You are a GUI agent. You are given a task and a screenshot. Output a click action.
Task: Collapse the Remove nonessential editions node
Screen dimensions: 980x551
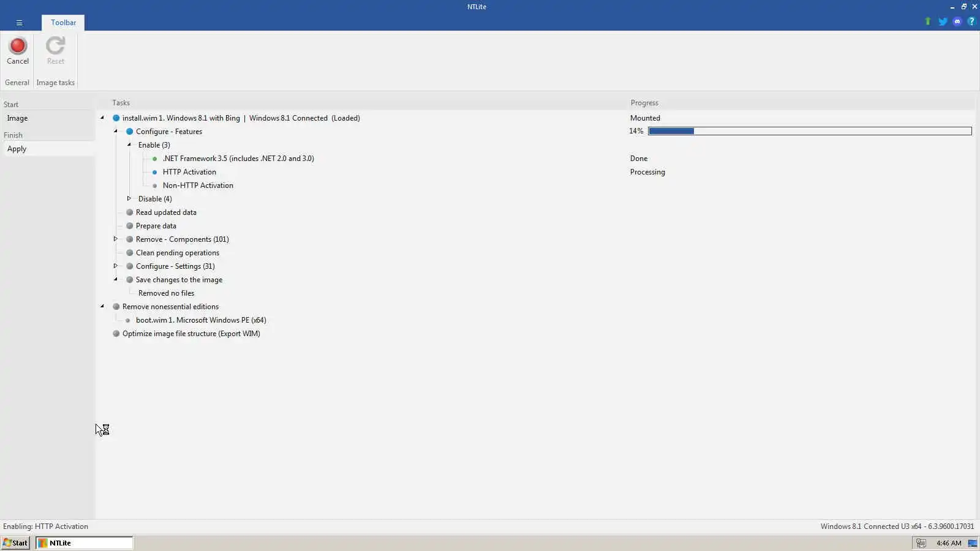click(x=102, y=306)
